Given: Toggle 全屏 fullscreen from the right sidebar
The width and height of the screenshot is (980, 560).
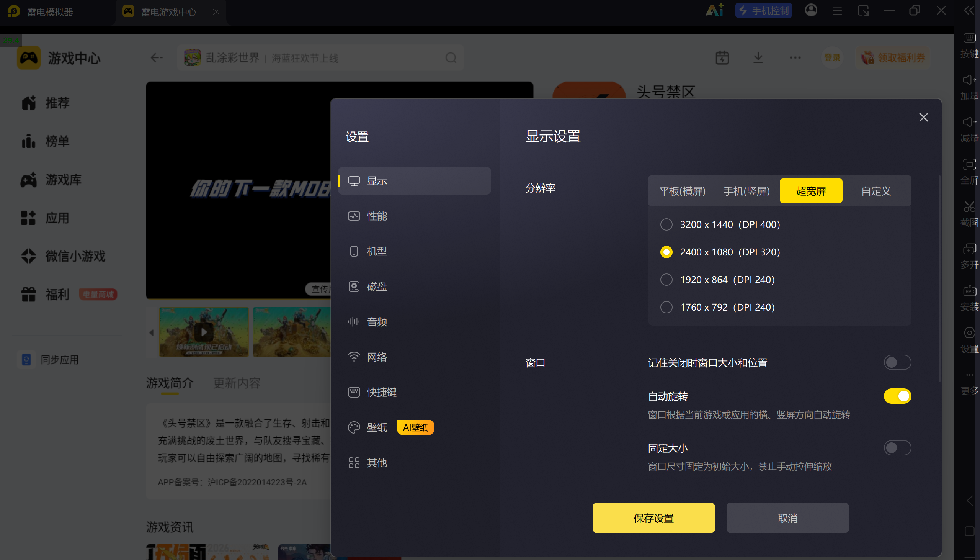Looking at the screenshot, I should 969,165.
